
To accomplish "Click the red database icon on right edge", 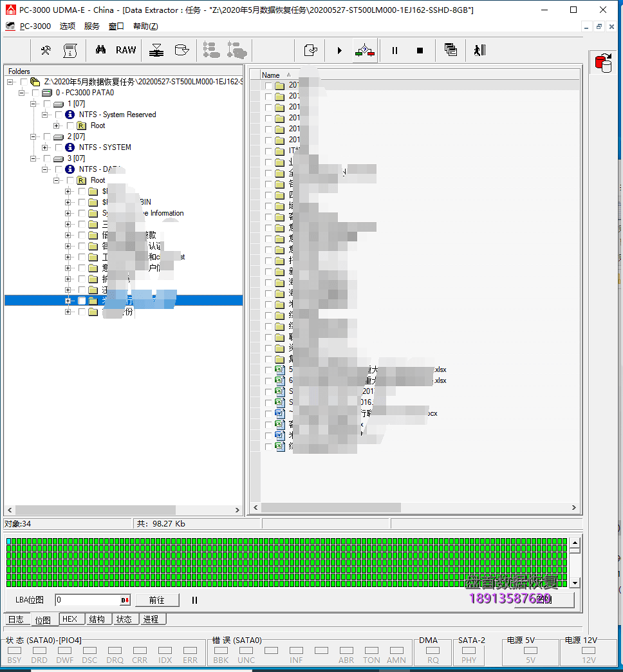I will tap(603, 62).
